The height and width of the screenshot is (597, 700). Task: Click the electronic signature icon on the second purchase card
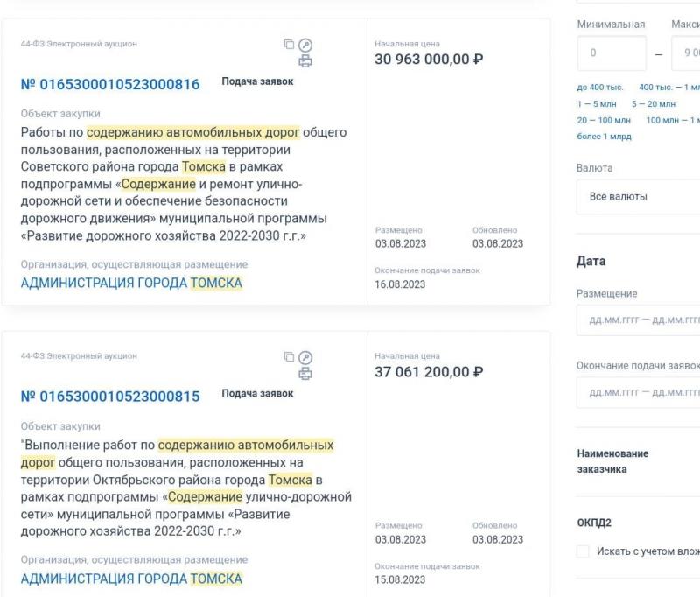[305, 357]
